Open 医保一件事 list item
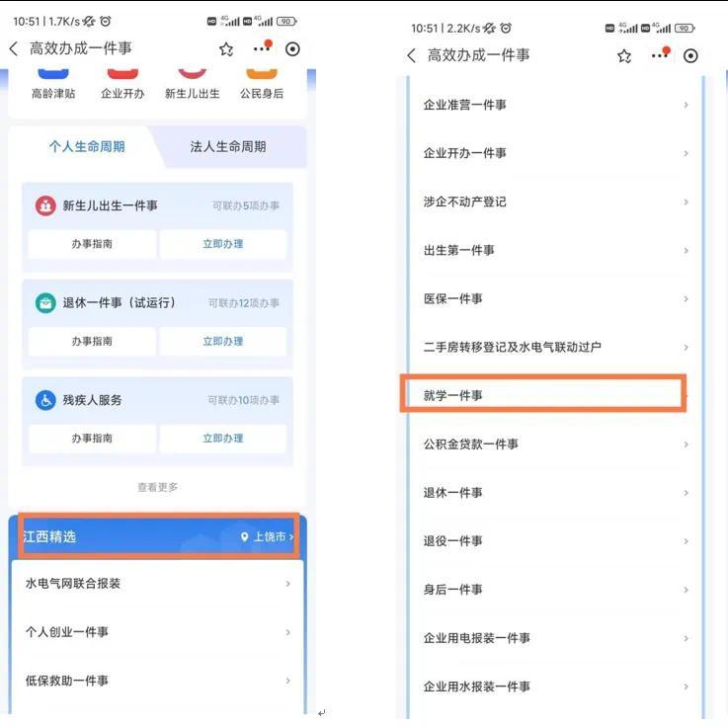This screenshot has height=728, width=728. 556,299
